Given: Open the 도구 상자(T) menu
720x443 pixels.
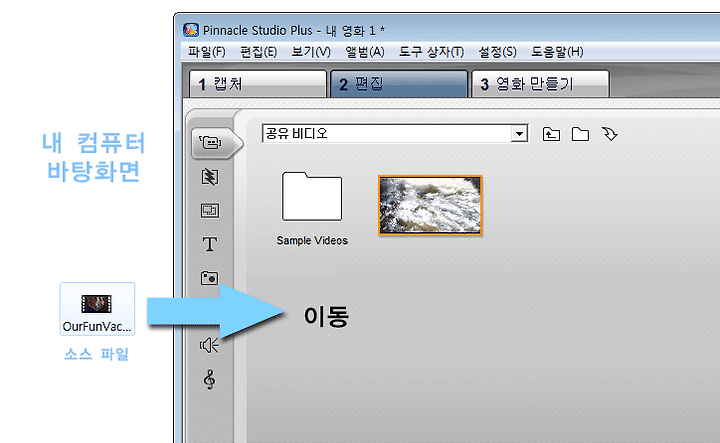Looking at the screenshot, I should pyautogui.click(x=431, y=52).
